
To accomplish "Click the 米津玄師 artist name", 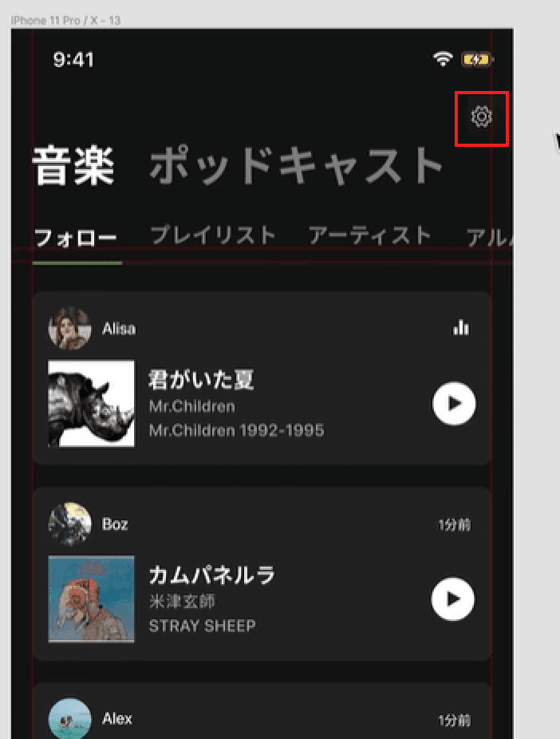I will click(x=182, y=601).
